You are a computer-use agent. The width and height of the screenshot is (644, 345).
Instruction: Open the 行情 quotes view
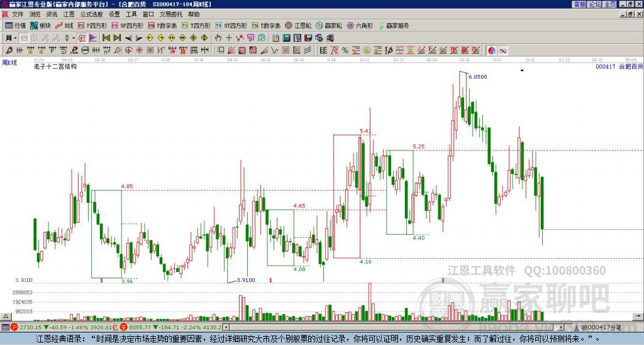click(15, 25)
